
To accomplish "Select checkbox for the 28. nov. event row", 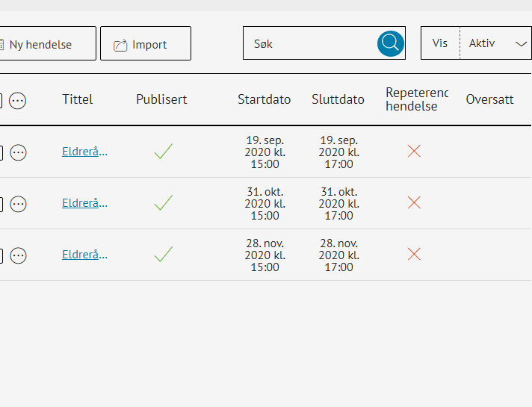I will (x=1, y=255).
